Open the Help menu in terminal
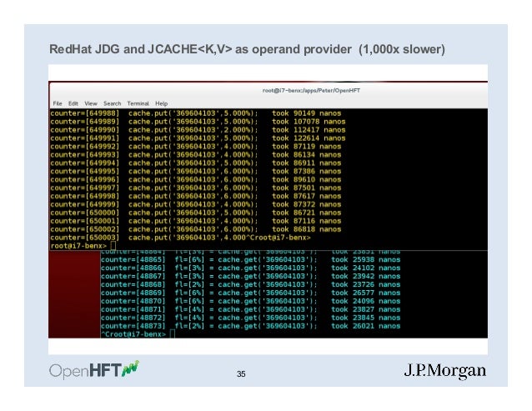Viewport: 532px width, 411px height. [x=161, y=103]
